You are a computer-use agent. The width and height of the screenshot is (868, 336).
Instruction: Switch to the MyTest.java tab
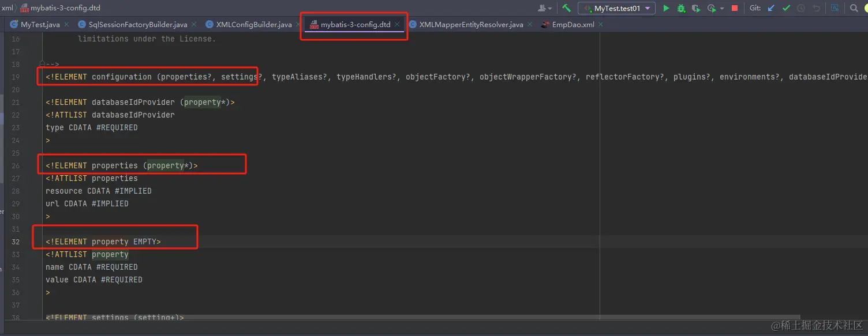tap(40, 25)
